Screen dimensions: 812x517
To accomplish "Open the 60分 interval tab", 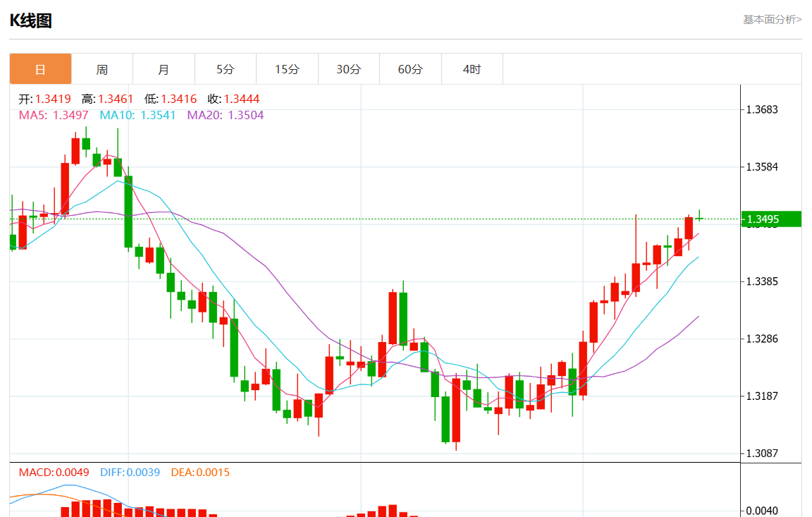I will 410,69.
